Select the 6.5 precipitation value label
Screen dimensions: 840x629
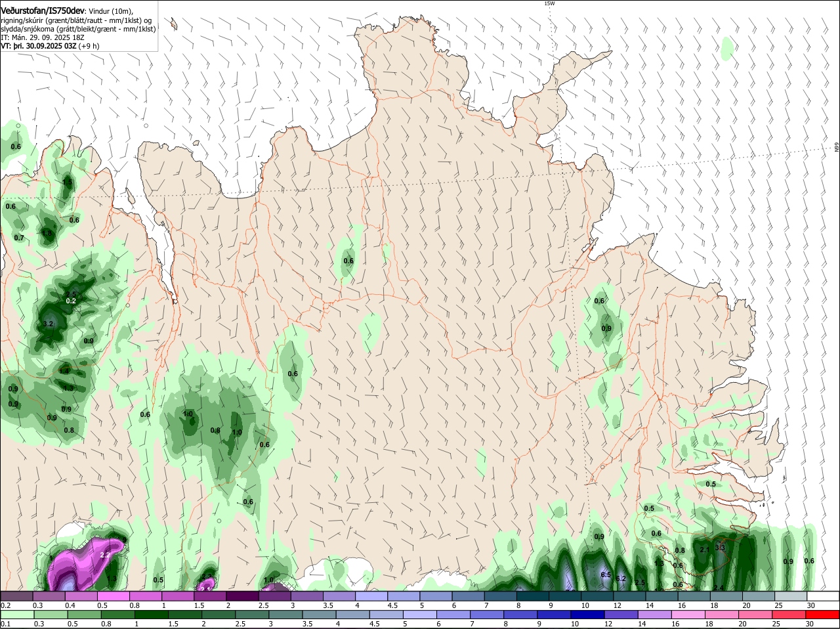[x=606, y=575]
